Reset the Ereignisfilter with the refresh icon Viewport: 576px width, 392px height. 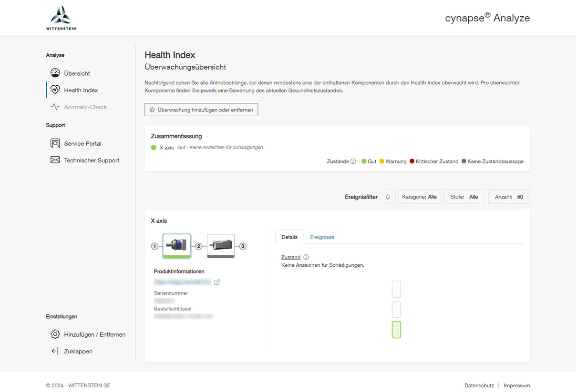pos(388,197)
